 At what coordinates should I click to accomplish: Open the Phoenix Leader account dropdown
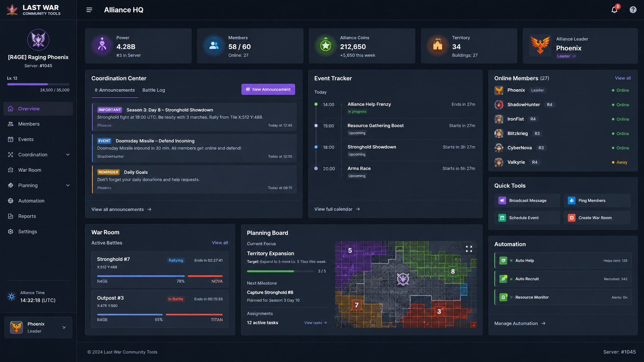tap(38, 327)
